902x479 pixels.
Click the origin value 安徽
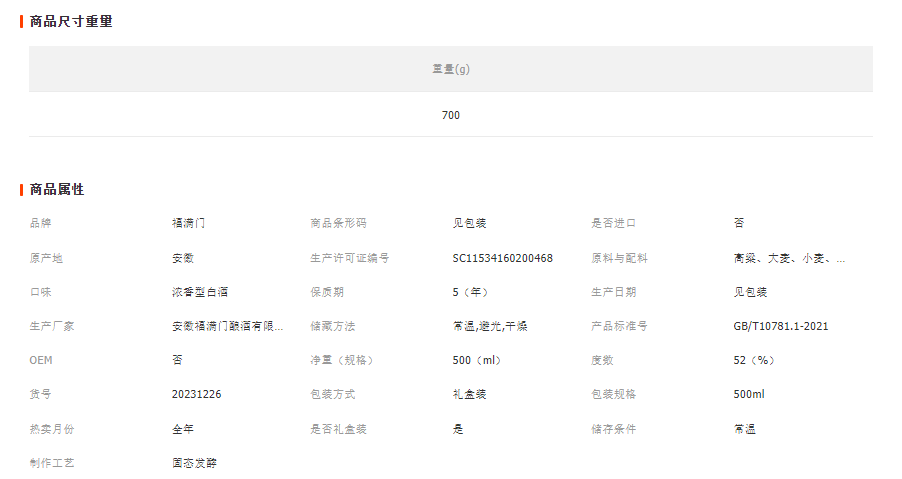pos(182,258)
